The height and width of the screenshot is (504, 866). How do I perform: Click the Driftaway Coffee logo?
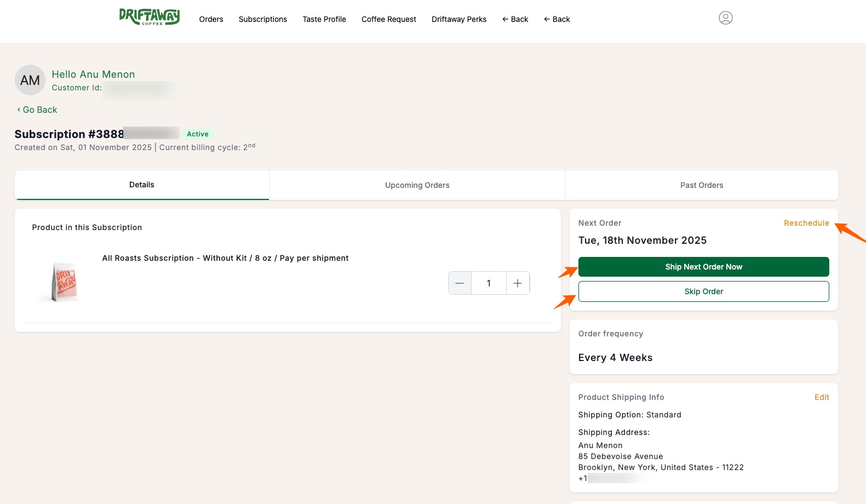coord(149,17)
